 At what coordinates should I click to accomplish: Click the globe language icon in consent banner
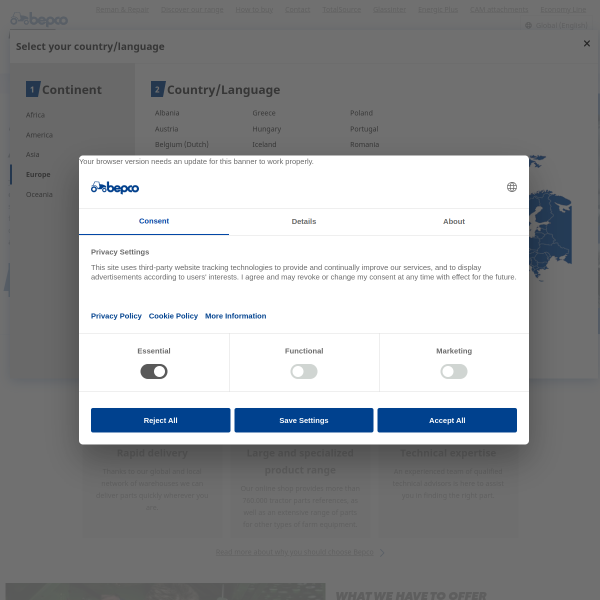point(512,187)
